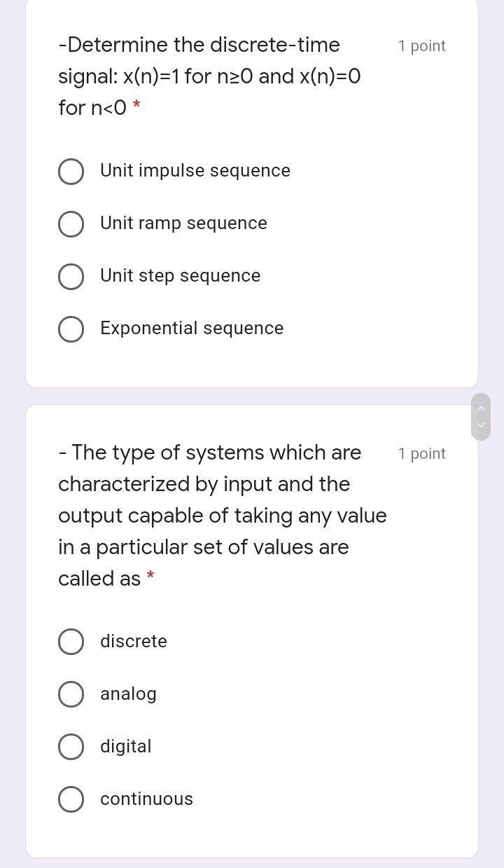Click the analog answer label text
This screenshot has width=504, height=868.
[x=128, y=694]
